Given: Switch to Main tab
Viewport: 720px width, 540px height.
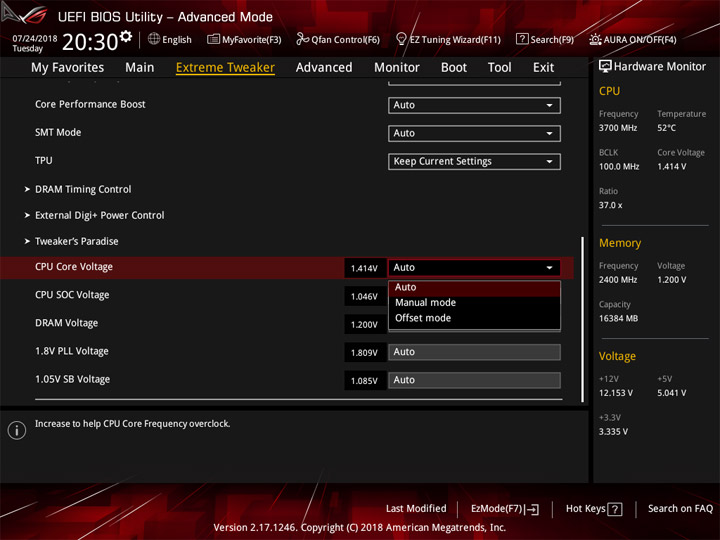Looking at the screenshot, I should [140, 68].
